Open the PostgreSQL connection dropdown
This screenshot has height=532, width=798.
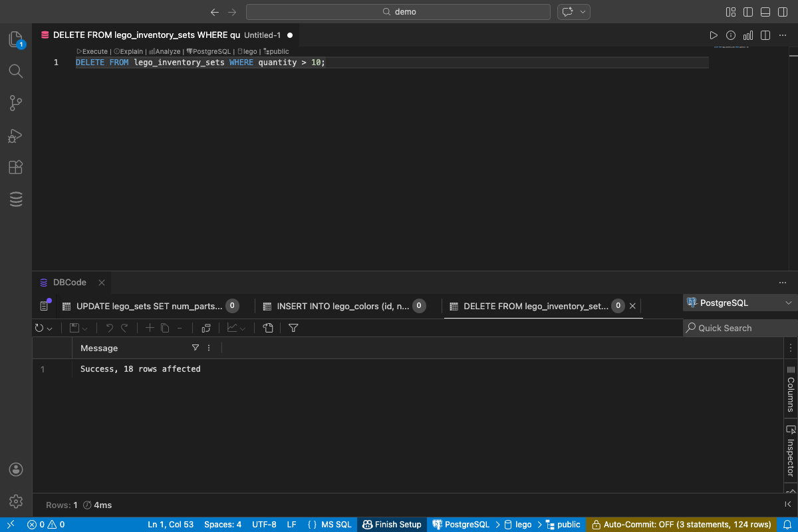click(x=739, y=303)
